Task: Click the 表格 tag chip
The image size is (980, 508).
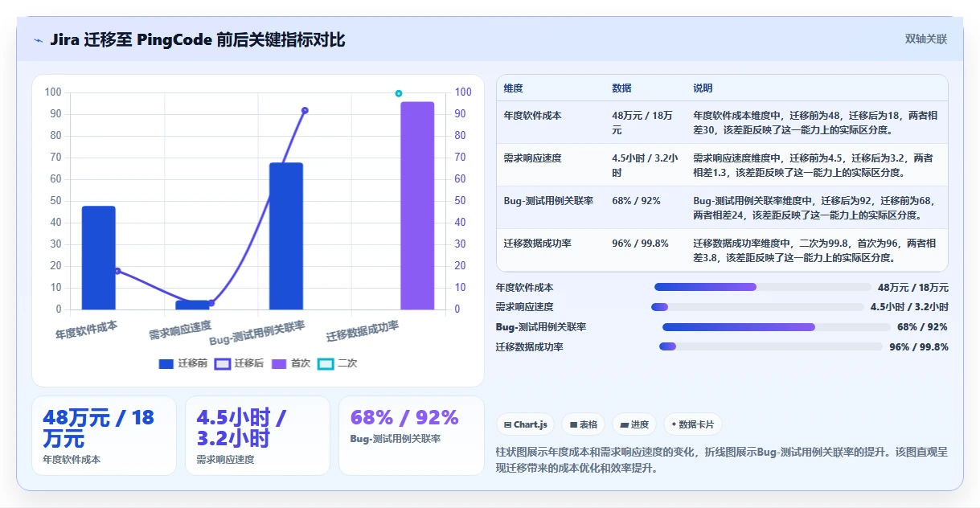Action: 583,424
